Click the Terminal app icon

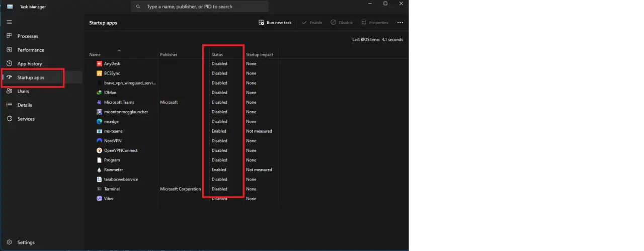tap(99, 189)
